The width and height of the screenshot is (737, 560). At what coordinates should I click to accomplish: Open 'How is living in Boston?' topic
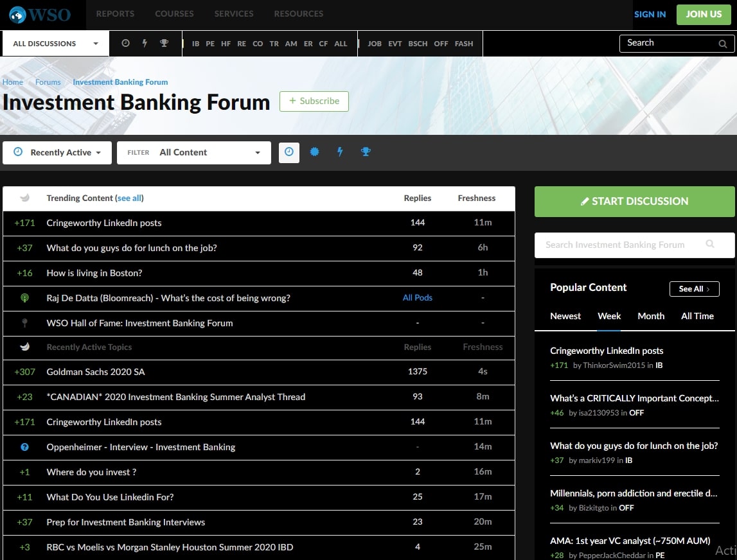94,273
